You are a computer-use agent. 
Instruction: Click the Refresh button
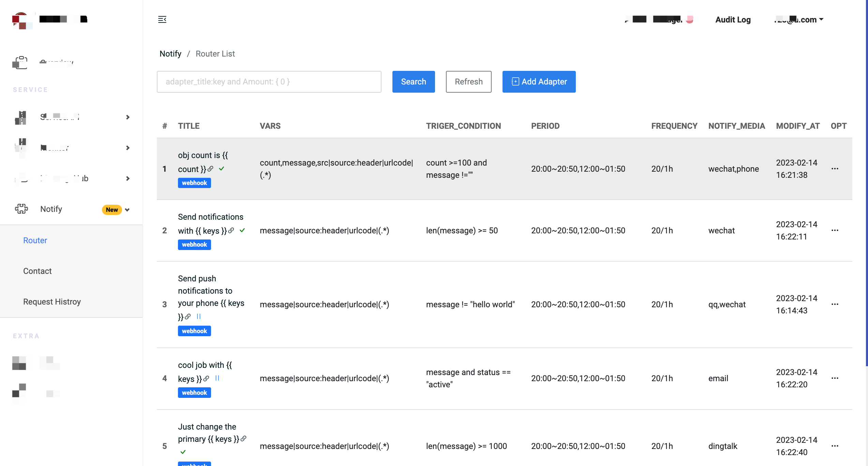tap(469, 82)
